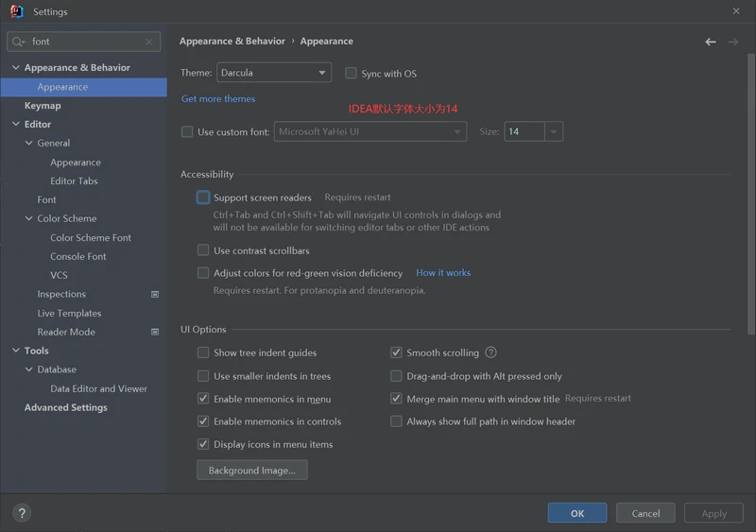Click project-level icon next to Inspections

155,295
